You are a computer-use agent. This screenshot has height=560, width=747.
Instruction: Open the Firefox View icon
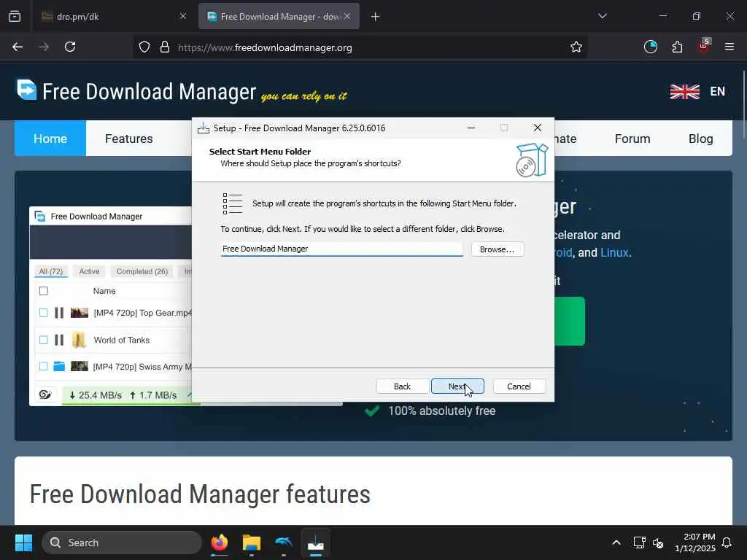[x=15, y=17]
